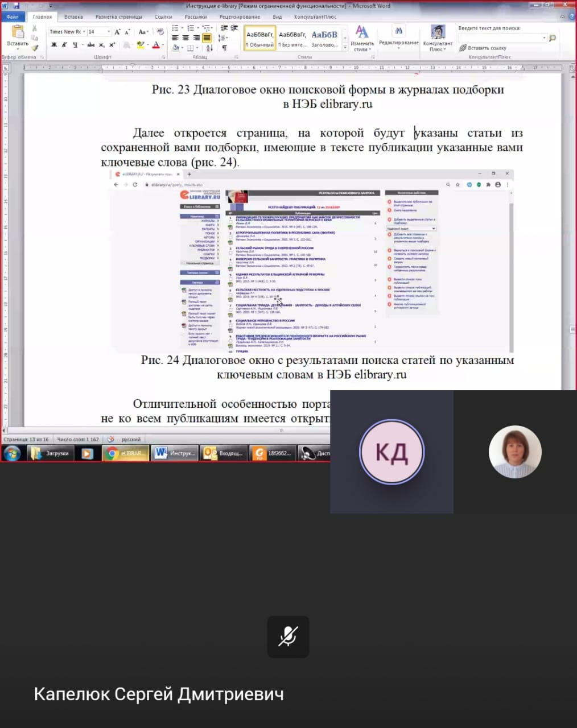Increase paragraph indent
The image size is (577, 728).
point(234,28)
